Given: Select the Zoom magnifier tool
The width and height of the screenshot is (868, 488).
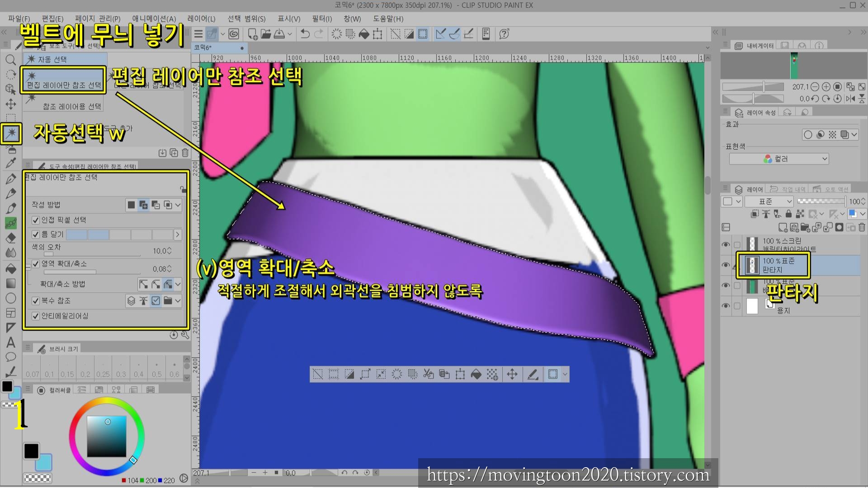Looking at the screenshot, I should click(x=11, y=60).
